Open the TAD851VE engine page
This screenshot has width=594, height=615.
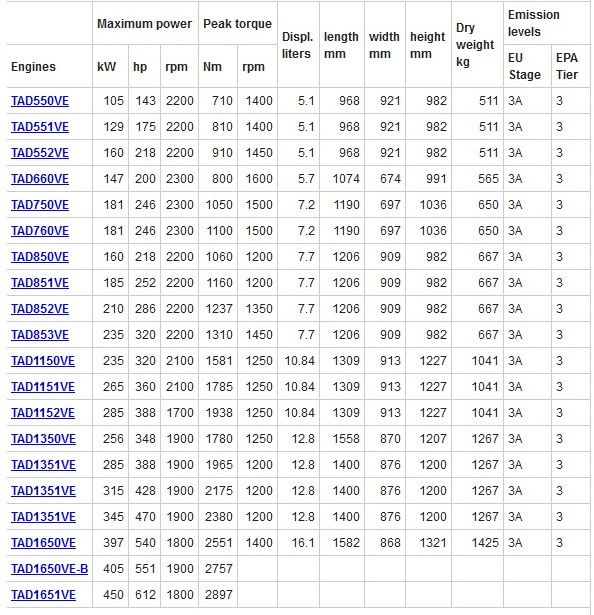40,283
